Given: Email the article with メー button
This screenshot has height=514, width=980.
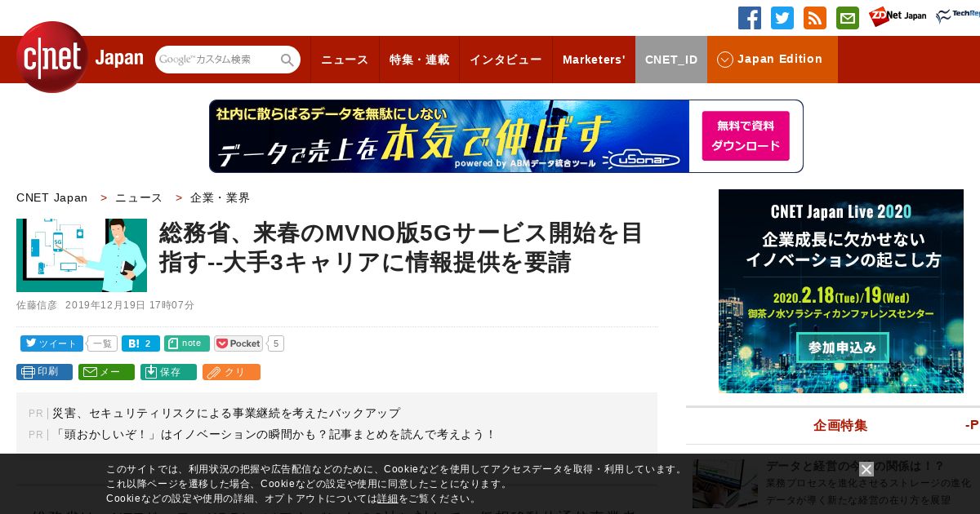Looking at the screenshot, I should pyautogui.click(x=106, y=372).
